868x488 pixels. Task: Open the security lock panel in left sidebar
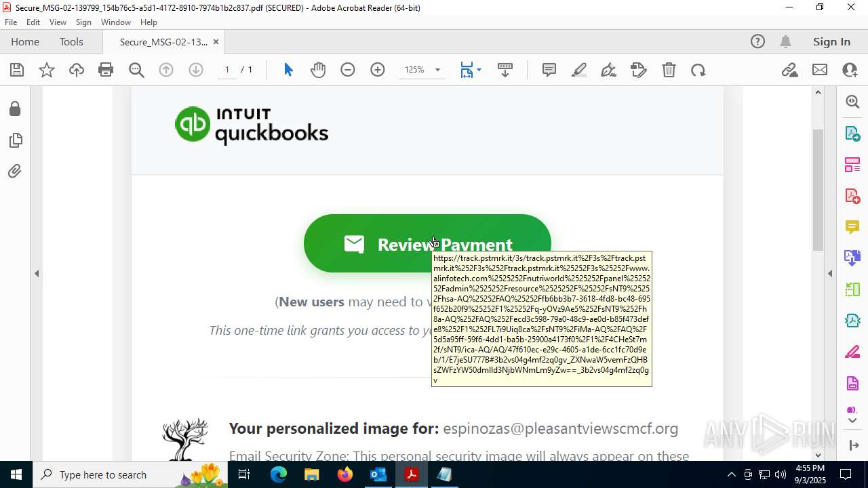(15, 109)
